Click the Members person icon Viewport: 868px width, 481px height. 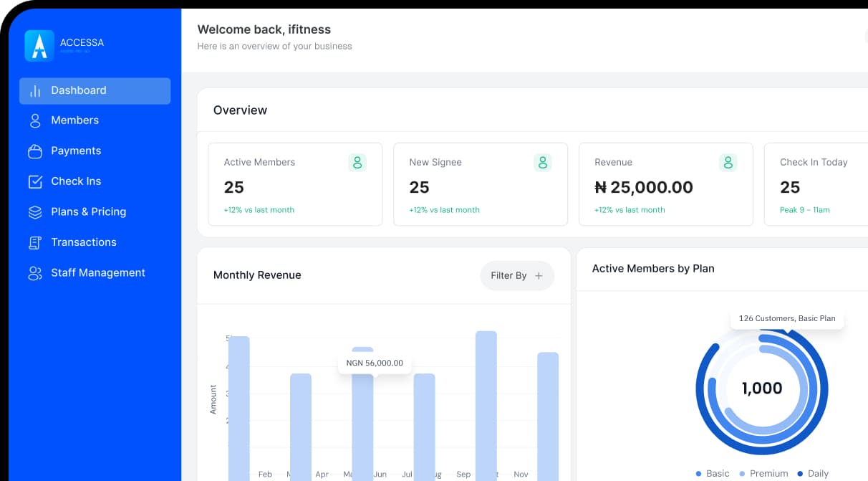[35, 121]
